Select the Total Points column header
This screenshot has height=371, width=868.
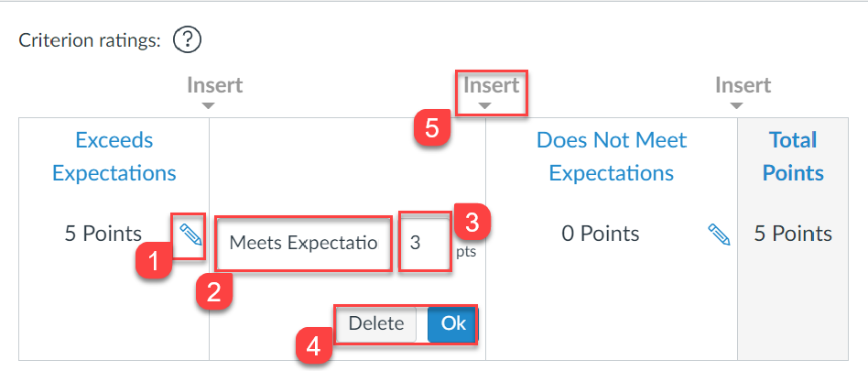coord(793,156)
